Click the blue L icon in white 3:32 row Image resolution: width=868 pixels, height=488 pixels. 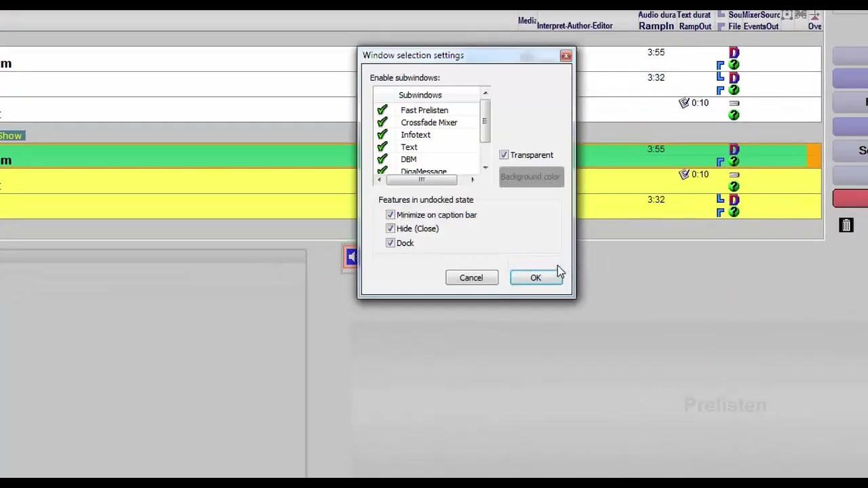click(720, 77)
